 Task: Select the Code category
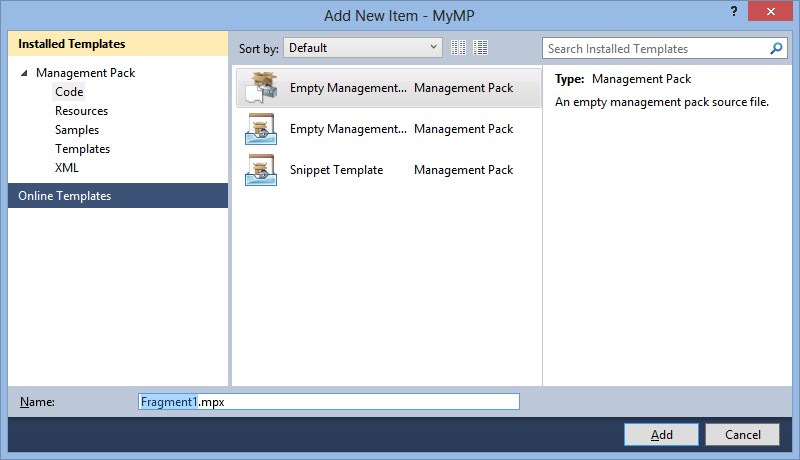(x=69, y=92)
